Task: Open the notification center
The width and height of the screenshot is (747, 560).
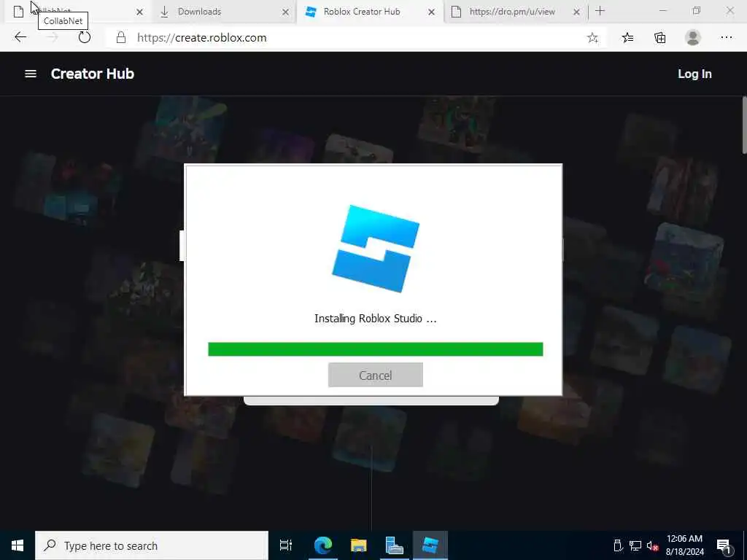Action: coord(724,545)
